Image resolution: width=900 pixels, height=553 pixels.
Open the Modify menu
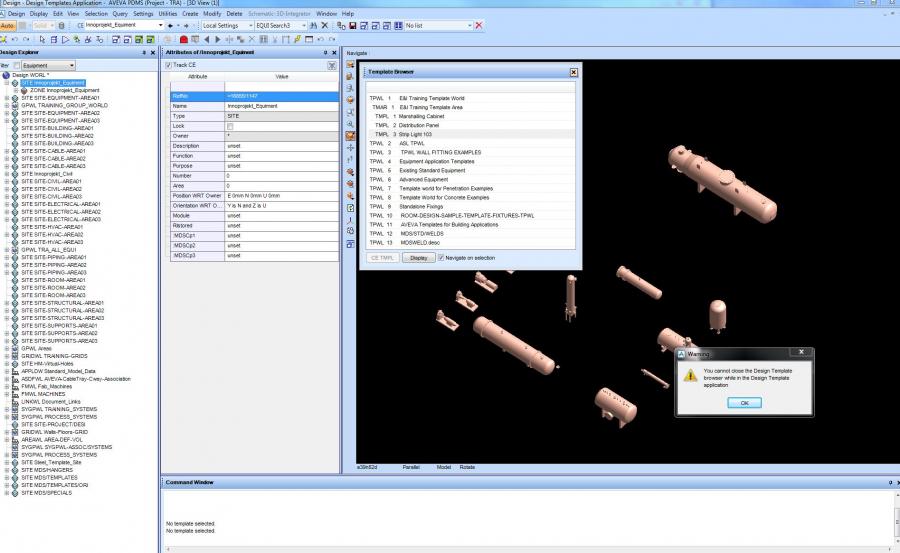click(212, 13)
